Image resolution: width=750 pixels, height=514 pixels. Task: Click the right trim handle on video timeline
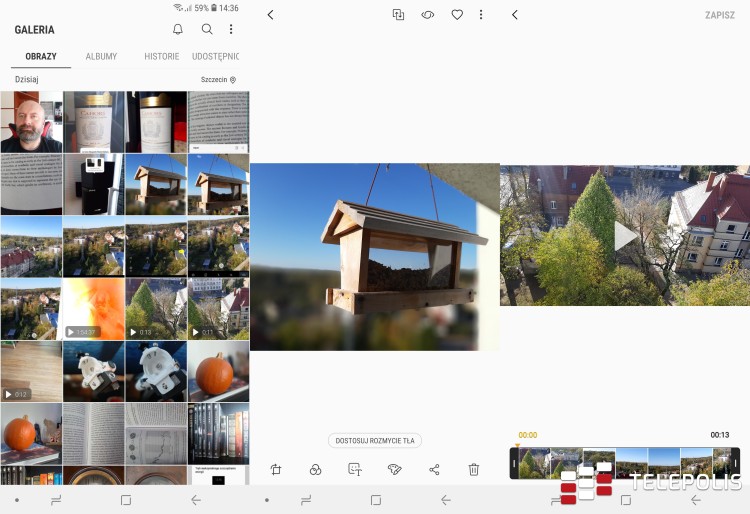735,463
